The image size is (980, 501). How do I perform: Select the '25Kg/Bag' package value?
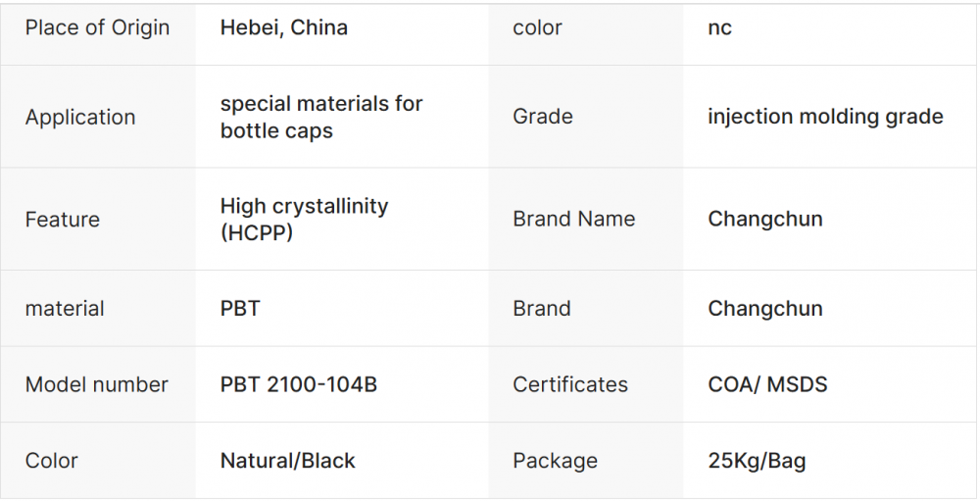point(757,461)
